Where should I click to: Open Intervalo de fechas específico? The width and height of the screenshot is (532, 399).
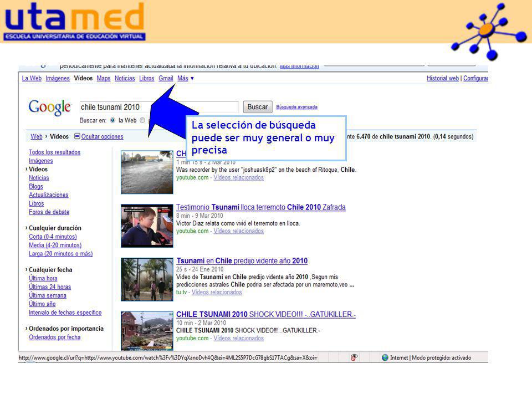65,312
